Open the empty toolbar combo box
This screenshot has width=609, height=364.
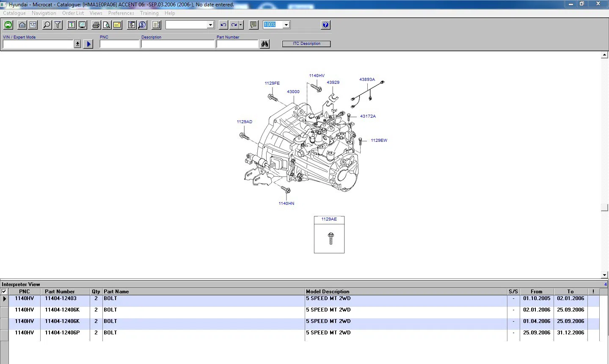pyautogui.click(x=190, y=25)
